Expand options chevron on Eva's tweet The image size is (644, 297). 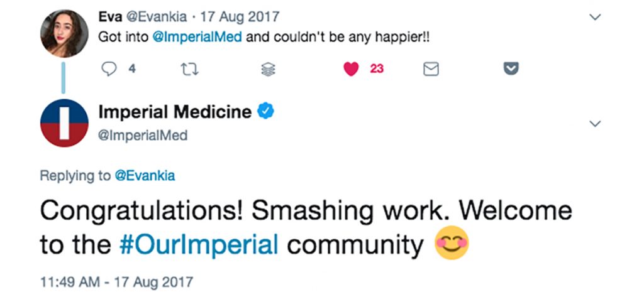(x=594, y=18)
